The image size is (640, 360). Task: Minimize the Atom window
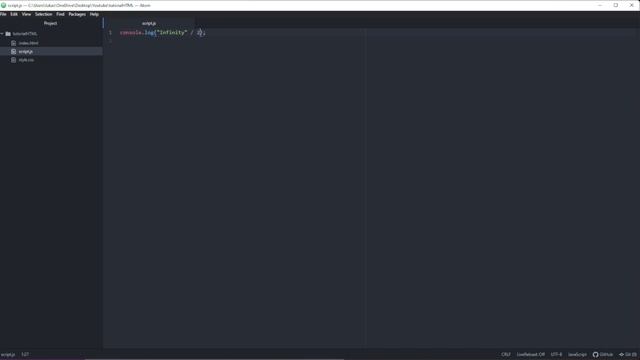click(x=600, y=5)
